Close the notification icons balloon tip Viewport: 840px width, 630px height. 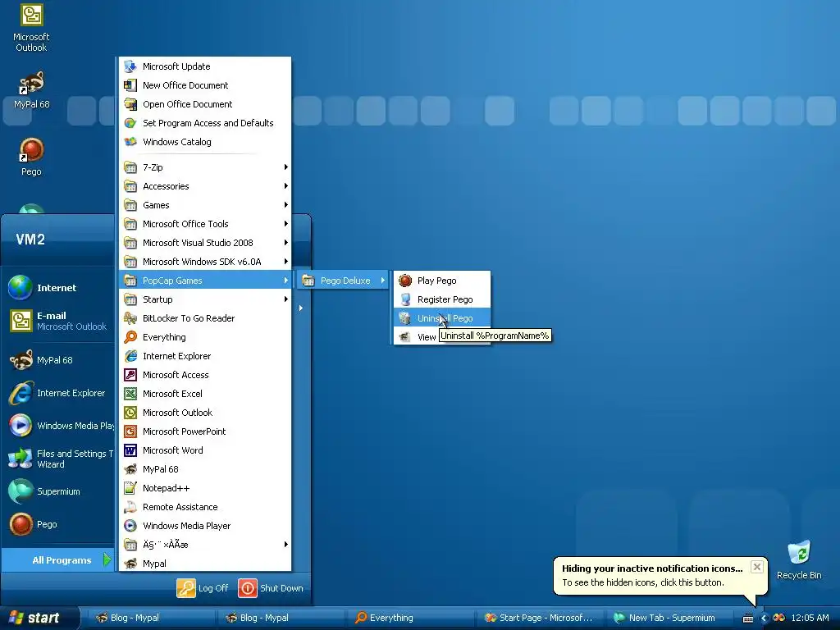pyautogui.click(x=756, y=567)
